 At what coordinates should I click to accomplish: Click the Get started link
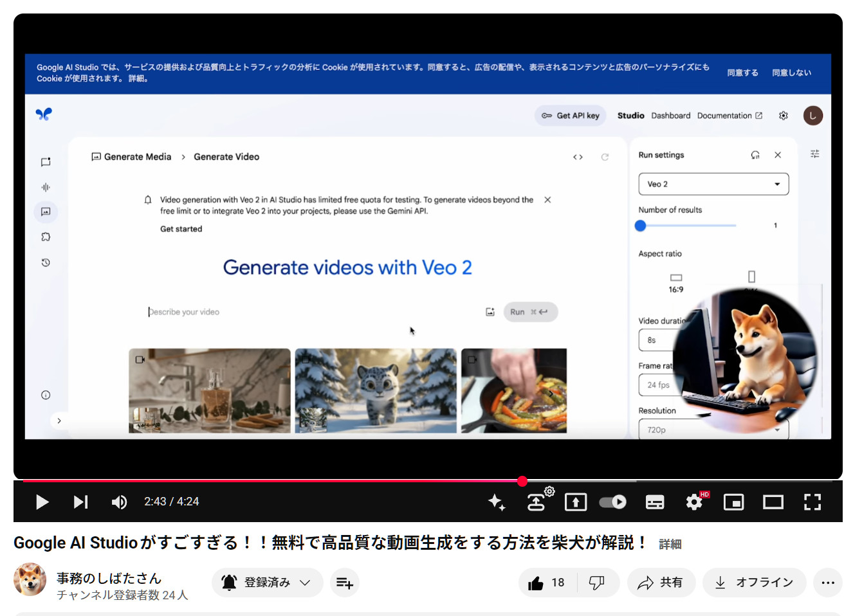click(x=181, y=229)
